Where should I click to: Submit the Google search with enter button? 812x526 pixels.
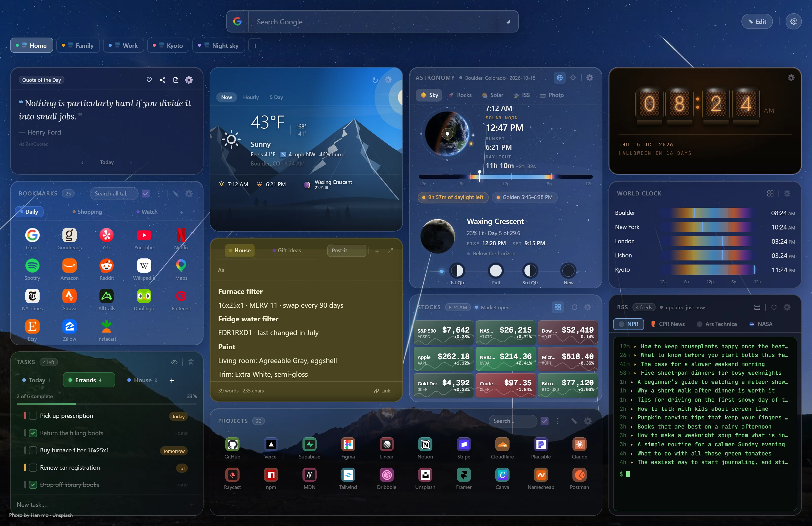[x=508, y=22]
